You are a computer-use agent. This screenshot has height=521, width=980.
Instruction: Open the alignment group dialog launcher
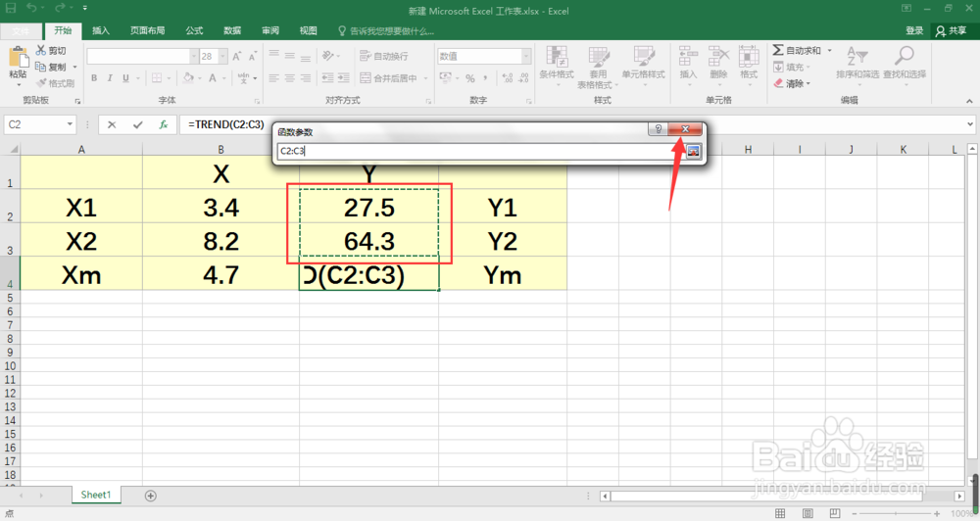click(x=429, y=101)
